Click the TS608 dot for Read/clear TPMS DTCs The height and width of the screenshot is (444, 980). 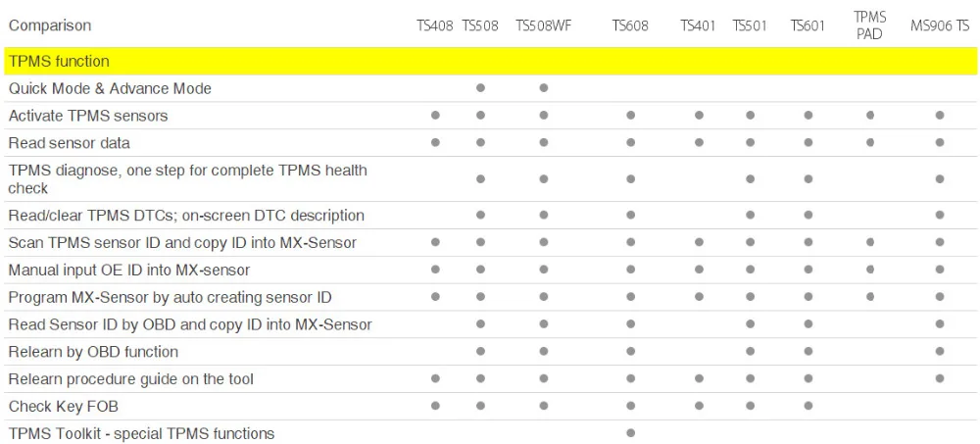point(630,215)
